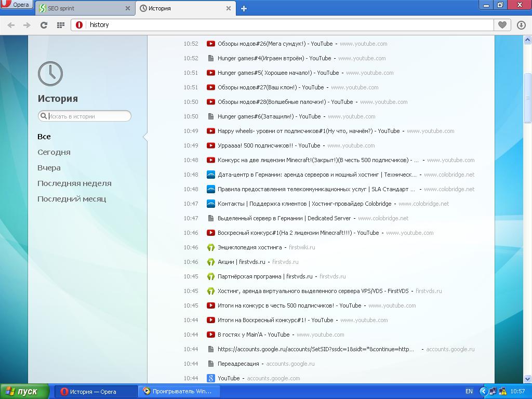This screenshot has height=399, width=532.
Task: Open the Windows пуск start menu
Action: [x=24, y=392]
